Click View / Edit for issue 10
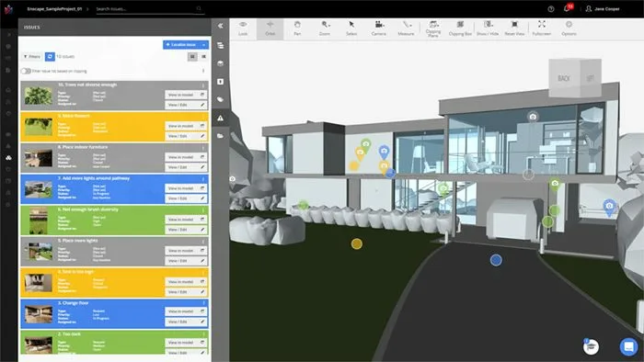The image size is (644, 362). (x=186, y=105)
